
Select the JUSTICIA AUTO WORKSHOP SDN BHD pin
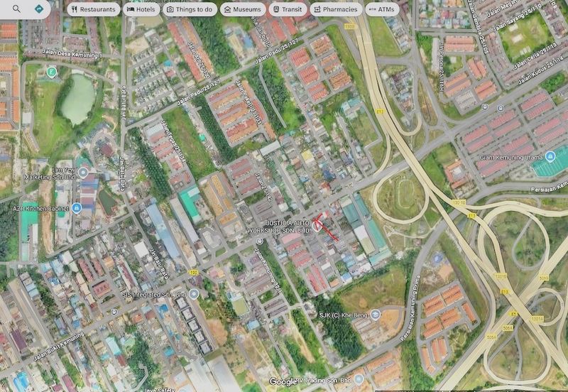coord(317,227)
